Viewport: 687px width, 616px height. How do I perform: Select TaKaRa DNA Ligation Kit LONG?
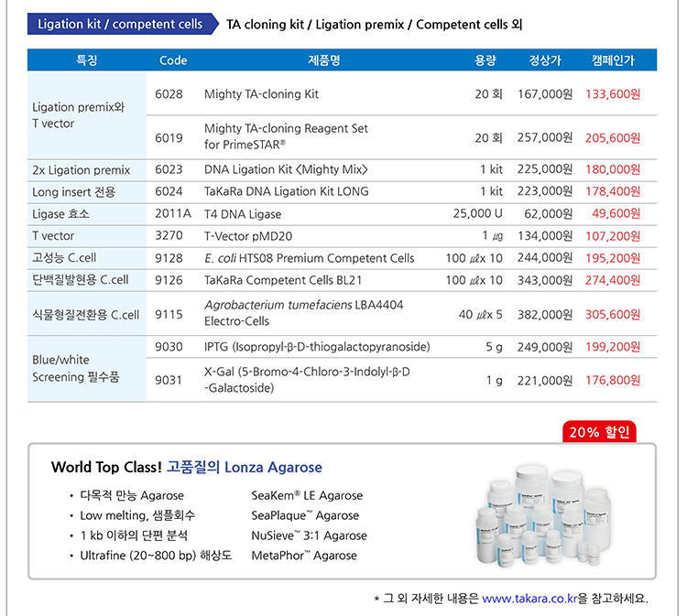pyautogui.click(x=286, y=191)
